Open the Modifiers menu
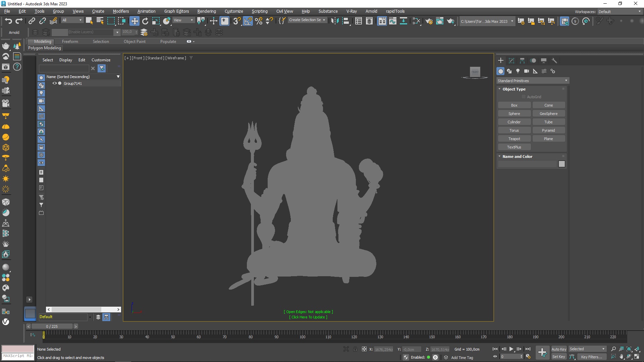 121,11
